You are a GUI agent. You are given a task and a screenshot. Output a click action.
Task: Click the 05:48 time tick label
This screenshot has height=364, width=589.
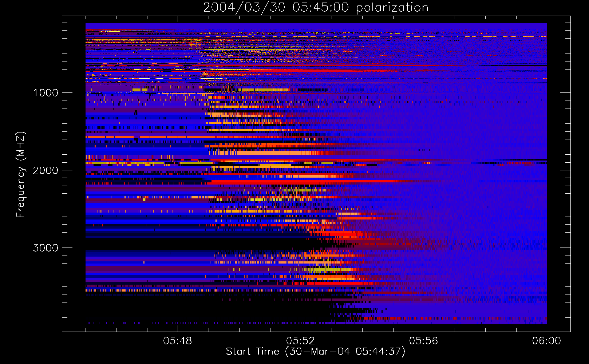(178, 341)
